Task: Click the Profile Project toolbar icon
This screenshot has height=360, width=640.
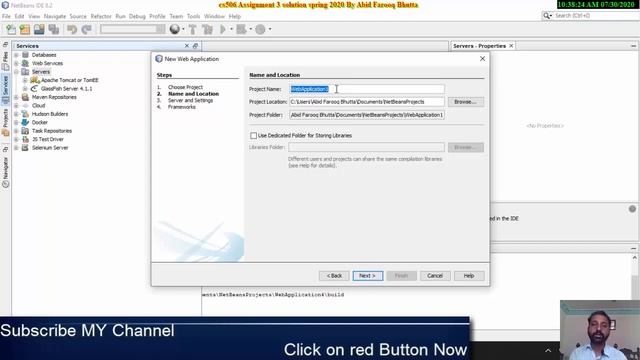Action: coord(260,29)
